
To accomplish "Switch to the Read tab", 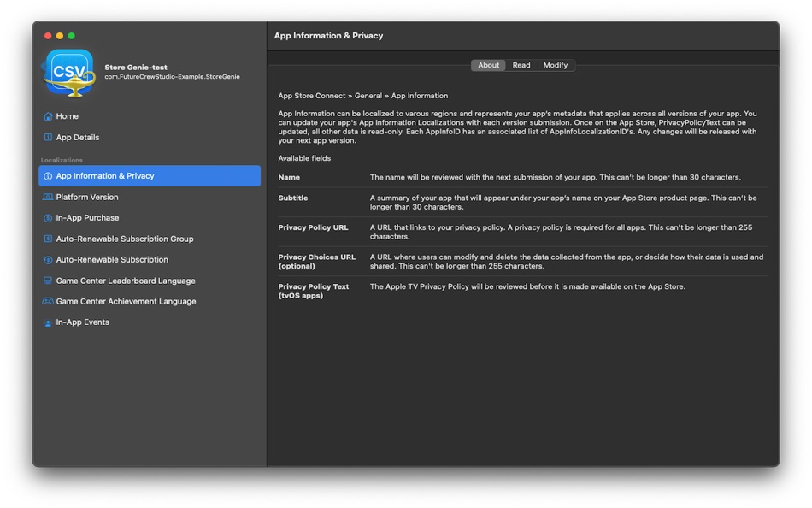I will click(521, 64).
